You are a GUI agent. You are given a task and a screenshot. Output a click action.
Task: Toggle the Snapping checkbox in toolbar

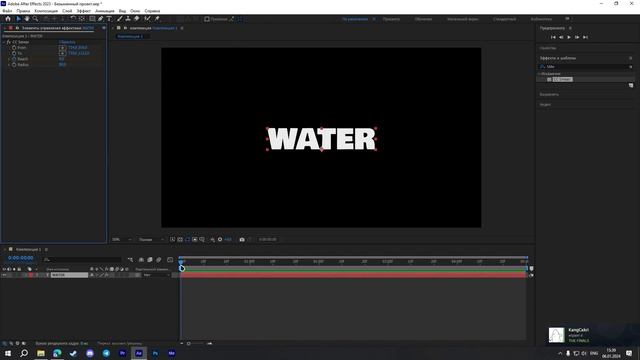pos(207,19)
